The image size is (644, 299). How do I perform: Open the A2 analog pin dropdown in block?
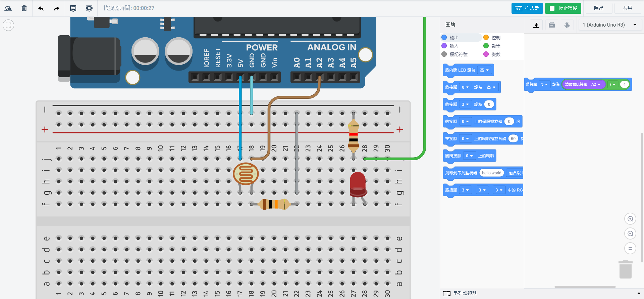click(x=596, y=84)
